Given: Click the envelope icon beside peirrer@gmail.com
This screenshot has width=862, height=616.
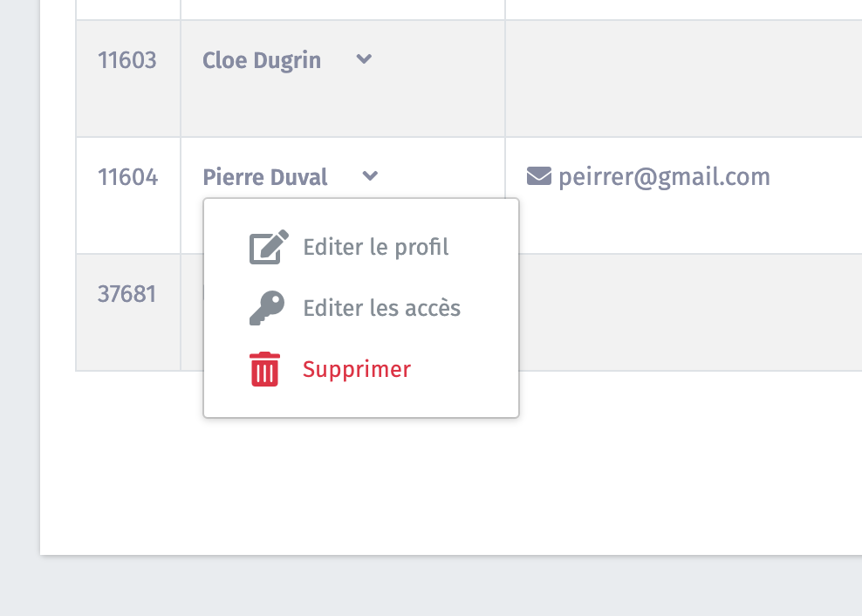Looking at the screenshot, I should [x=539, y=176].
